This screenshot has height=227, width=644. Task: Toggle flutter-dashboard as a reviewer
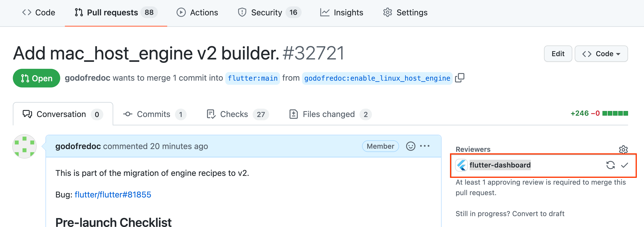pos(500,165)
